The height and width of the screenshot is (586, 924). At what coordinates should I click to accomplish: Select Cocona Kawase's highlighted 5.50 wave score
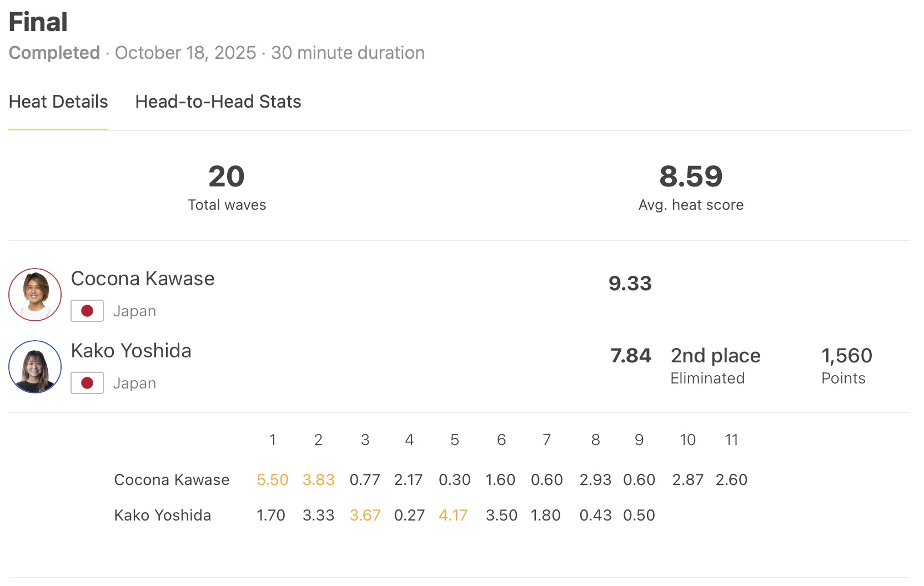pos(273,480)
